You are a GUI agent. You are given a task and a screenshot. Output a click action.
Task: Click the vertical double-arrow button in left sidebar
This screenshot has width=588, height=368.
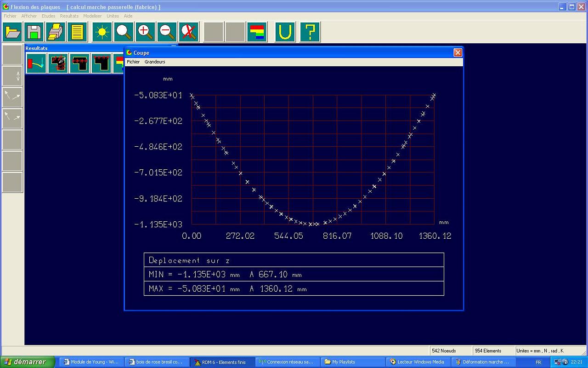pos(12,76)
